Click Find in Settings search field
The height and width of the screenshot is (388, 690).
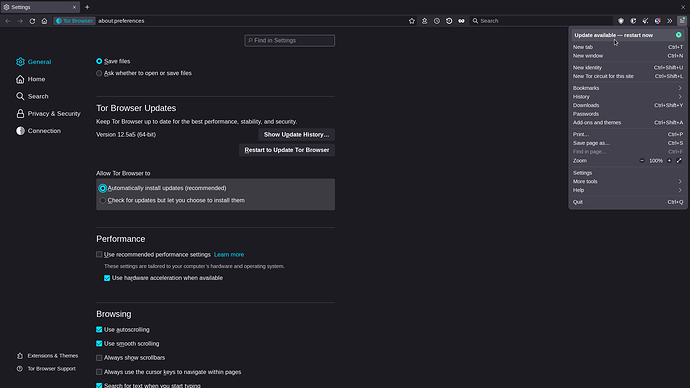(x=290, y=40)
